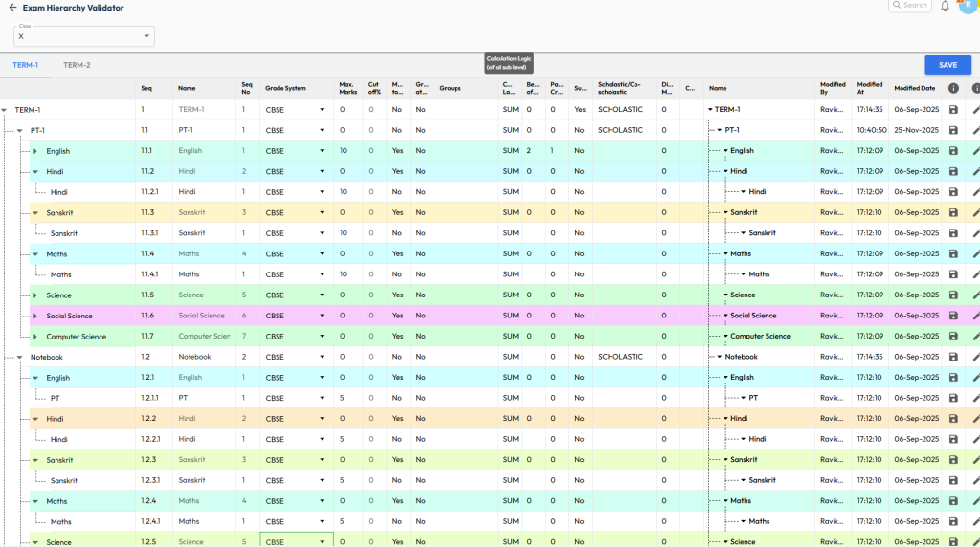Click the back arrow beside Exam Hierarchy Validator
The width and height of the screenshot is (980, 547).
pyautogui.click(x=11, y=8)
